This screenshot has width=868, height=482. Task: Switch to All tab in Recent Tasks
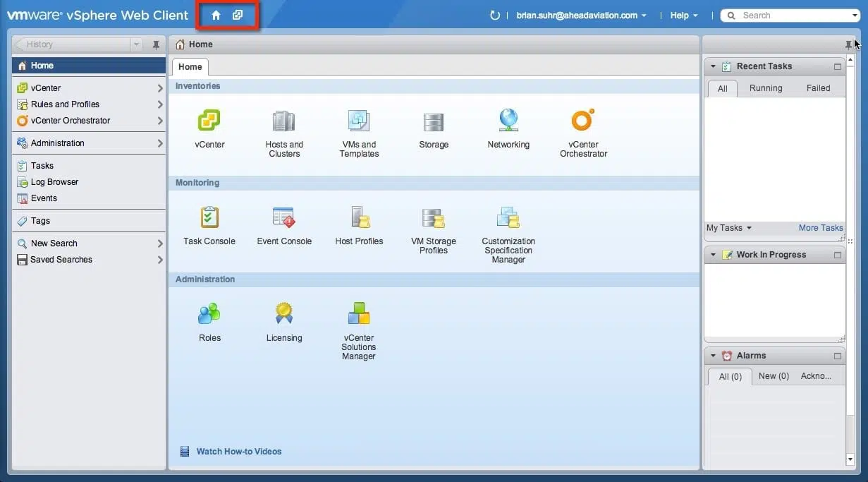pyautogui.click(x=723, y=88)
